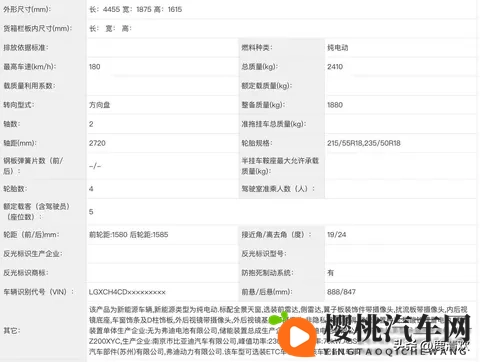Select the top speed value 180
This screenshot has width=480, height=362.
95,67
